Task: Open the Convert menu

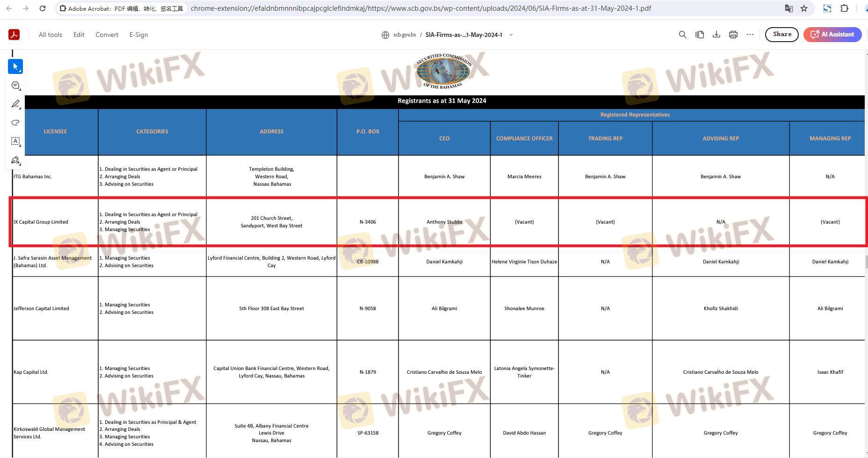Action: click(x=107, y=35)
